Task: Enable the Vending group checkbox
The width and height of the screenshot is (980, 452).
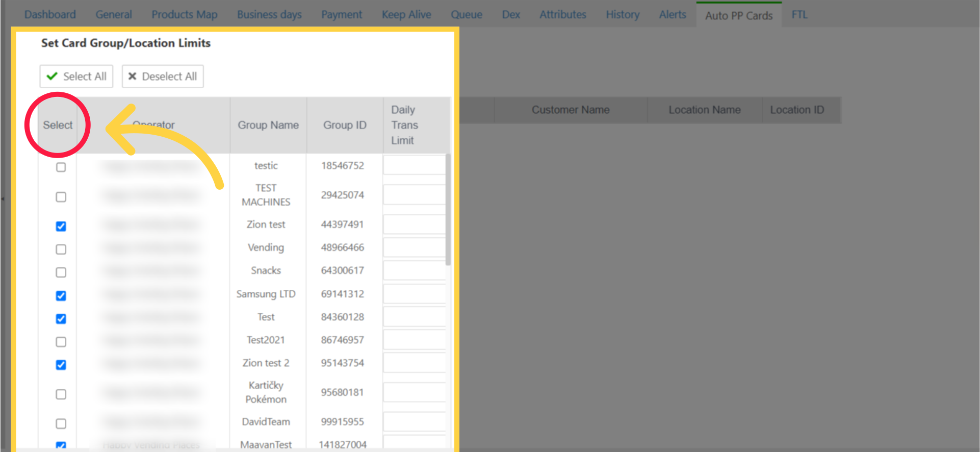Action: coord(61,249)
